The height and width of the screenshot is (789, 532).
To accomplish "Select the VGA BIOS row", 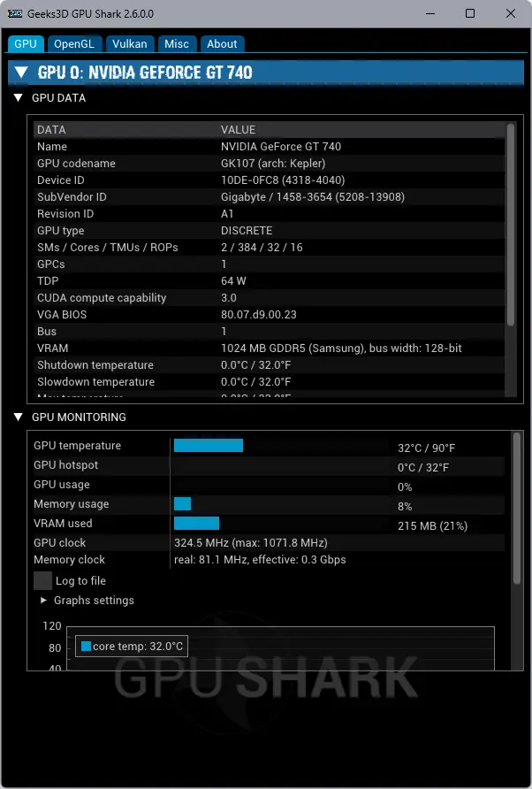I will [265, 314].
